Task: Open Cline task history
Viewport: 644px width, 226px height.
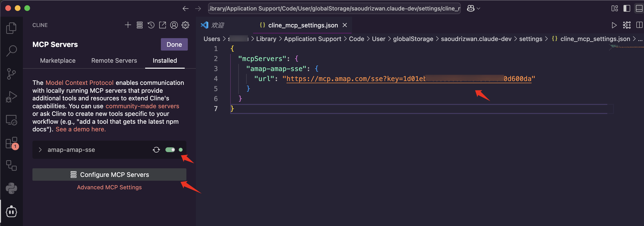Action: (151, 25)
